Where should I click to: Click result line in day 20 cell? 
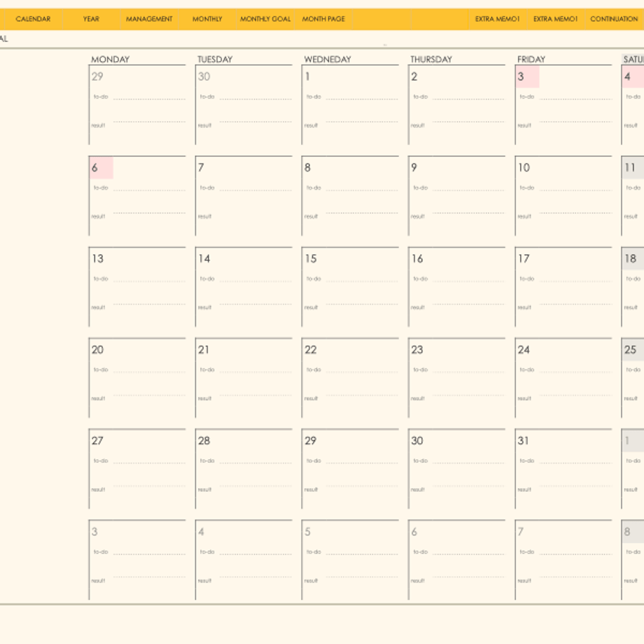pyautogui.click(x=149, y=395)
